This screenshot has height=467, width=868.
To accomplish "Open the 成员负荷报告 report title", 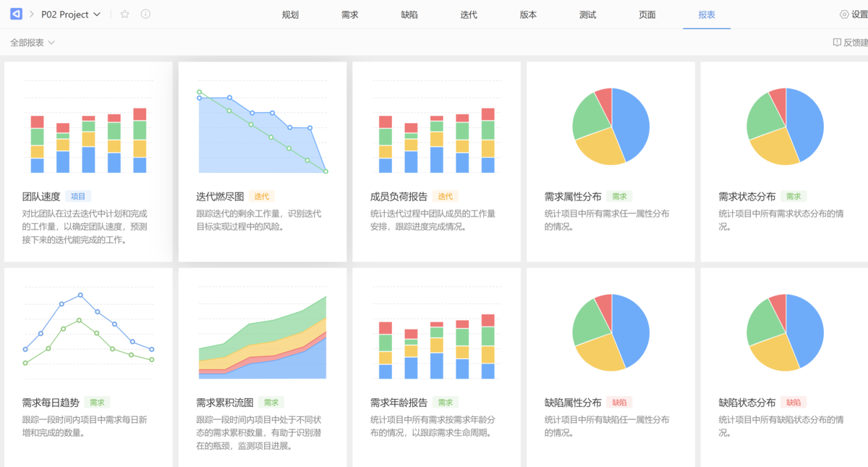I will click(x=399, y=196).
